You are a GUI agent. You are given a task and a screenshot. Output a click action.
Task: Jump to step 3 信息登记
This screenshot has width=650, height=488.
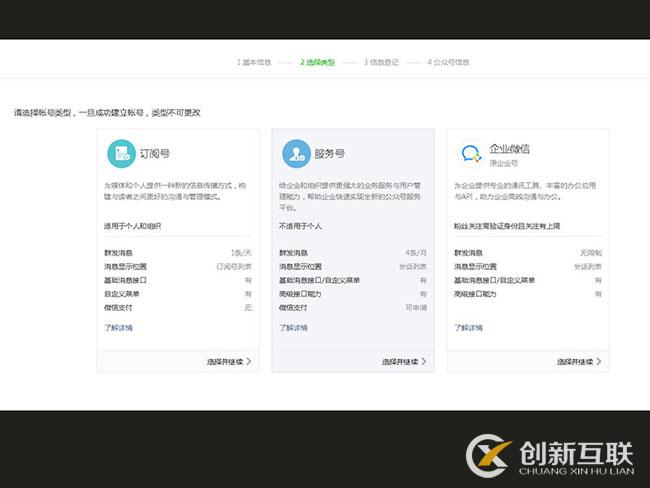tap(381, 62)
